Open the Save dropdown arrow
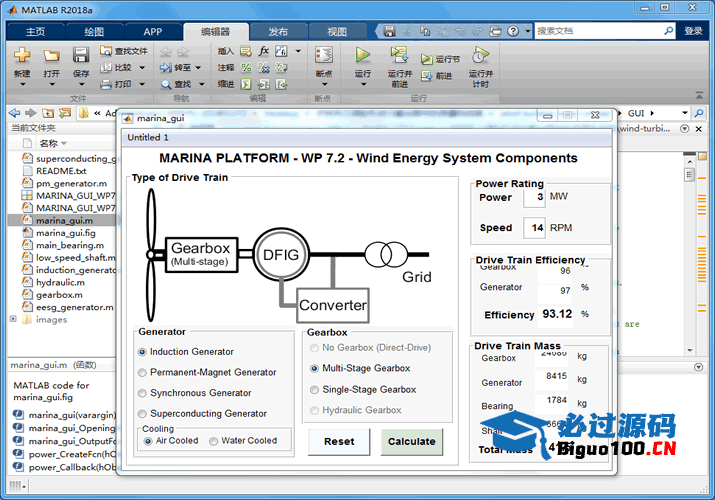Viewport: 715px width, 500px height. [x=81, y=84]
